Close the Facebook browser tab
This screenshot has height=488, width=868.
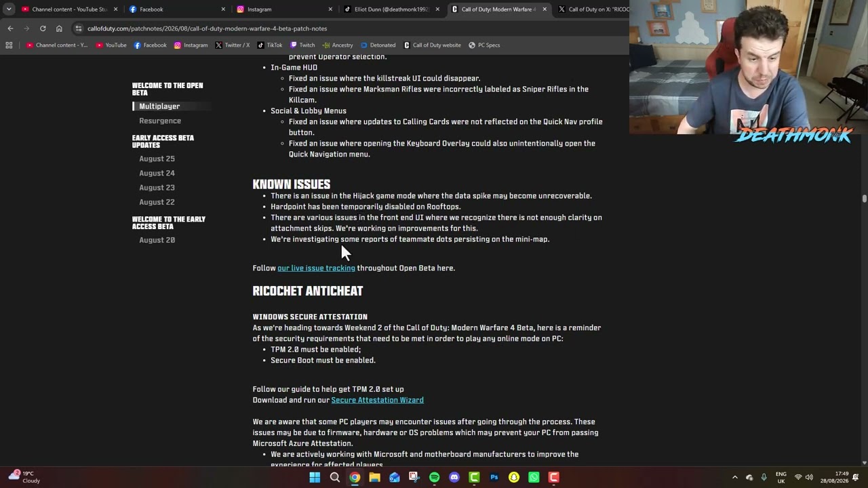223,9
